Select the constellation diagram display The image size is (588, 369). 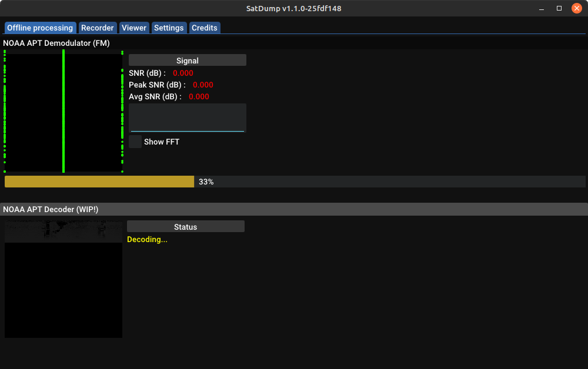click(x=63, y=112)
